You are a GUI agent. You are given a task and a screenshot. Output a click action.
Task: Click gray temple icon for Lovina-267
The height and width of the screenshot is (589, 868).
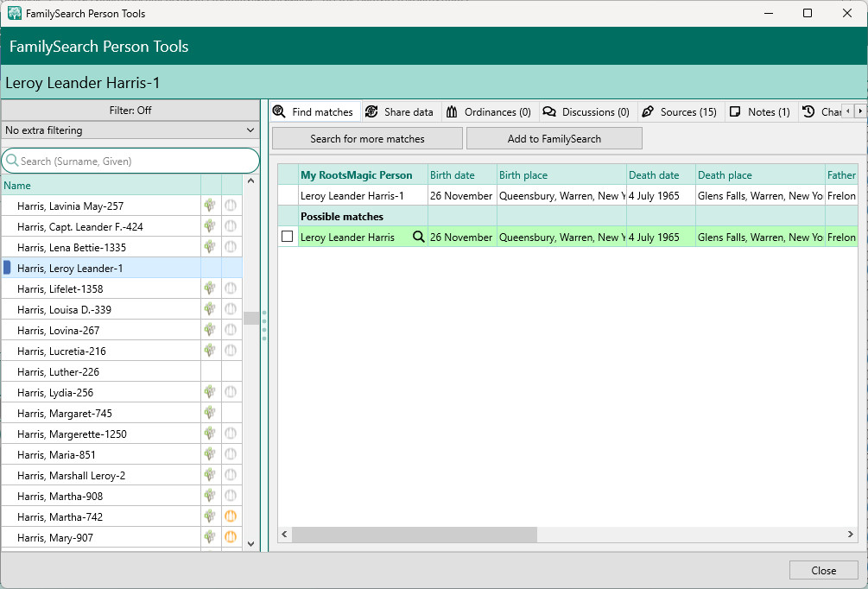[231, 330]
